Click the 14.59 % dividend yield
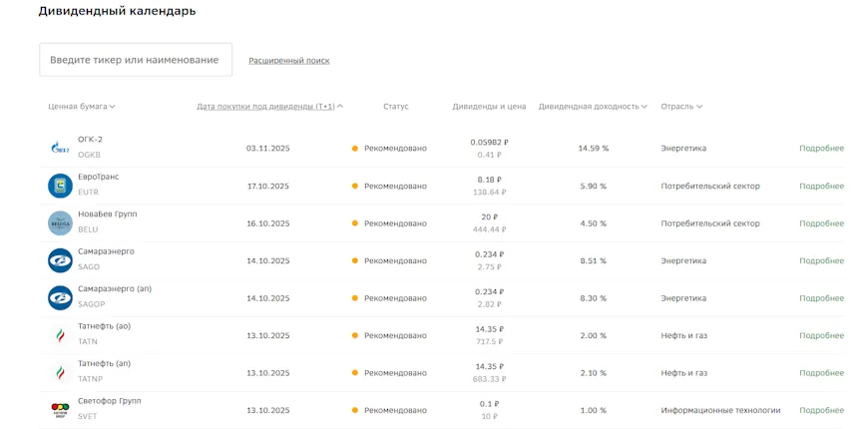This screenshot has height=429, width=868. click(x=594, y=149)
